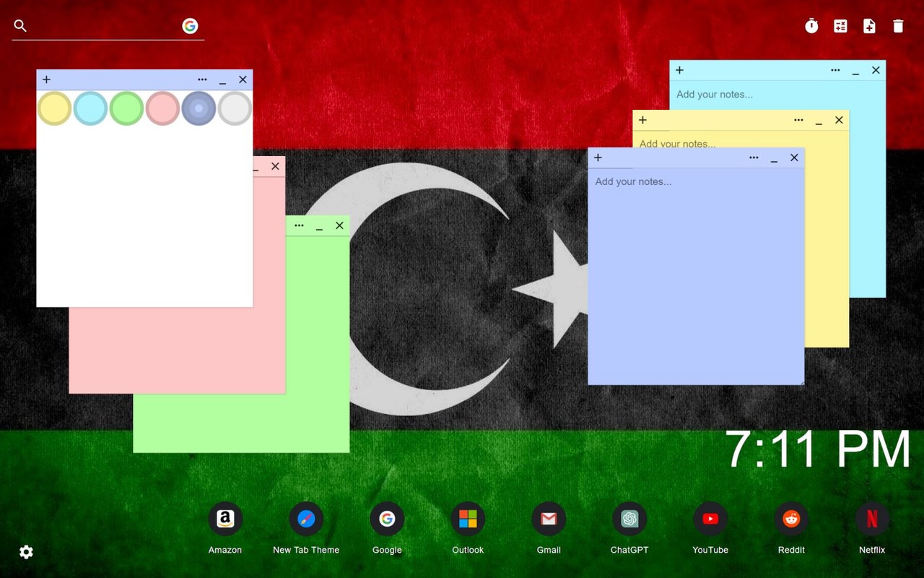Viewport: 924px width, 578px height.
Task: Open the three-dots menu on the white note
Action: coord(202,79)
